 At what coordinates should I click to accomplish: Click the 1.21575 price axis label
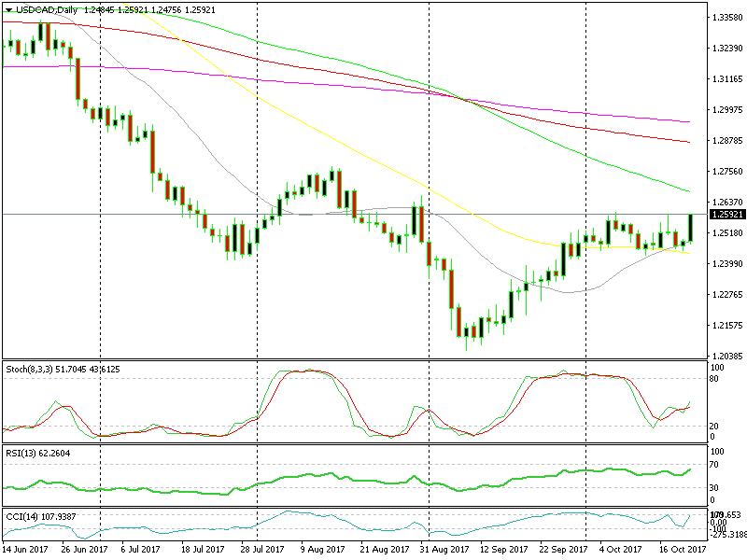[727, 325]
